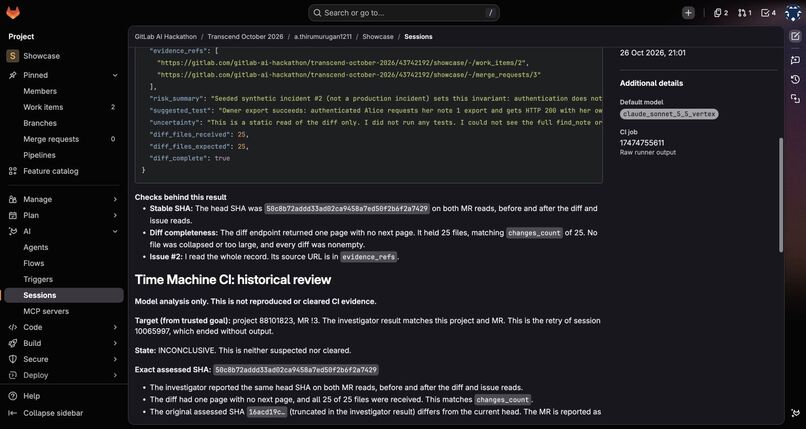Open to-do list counter icon
806x429 pixels.
[768, 13]
